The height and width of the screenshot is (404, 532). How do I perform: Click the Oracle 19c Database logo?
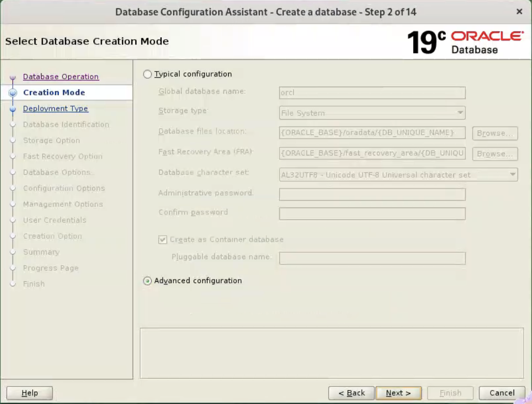click(466, 42)
